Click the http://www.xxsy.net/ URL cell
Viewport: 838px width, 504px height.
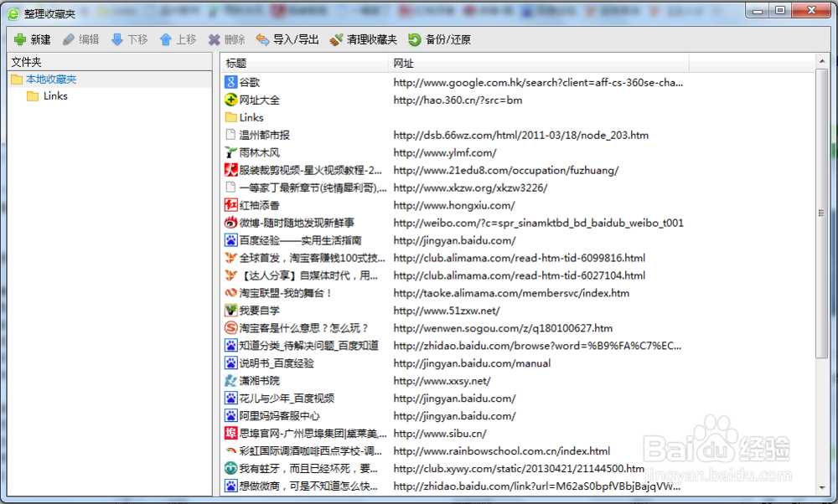[442, 381]
